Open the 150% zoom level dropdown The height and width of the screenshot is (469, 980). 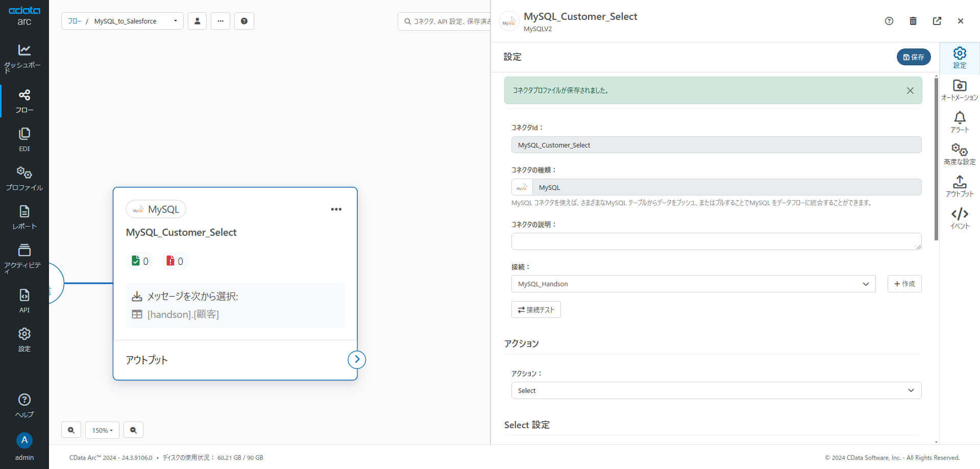[x=102, y=430]
